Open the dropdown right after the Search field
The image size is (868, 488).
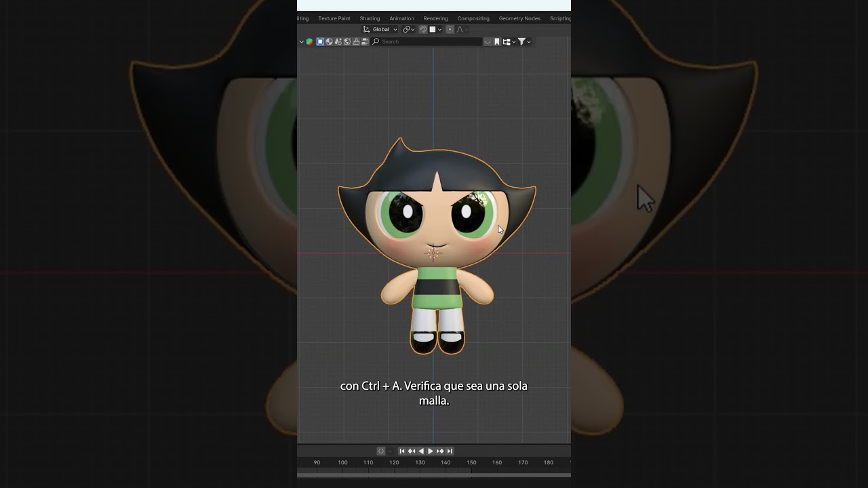pyautogui.click(x=488, y=41)
